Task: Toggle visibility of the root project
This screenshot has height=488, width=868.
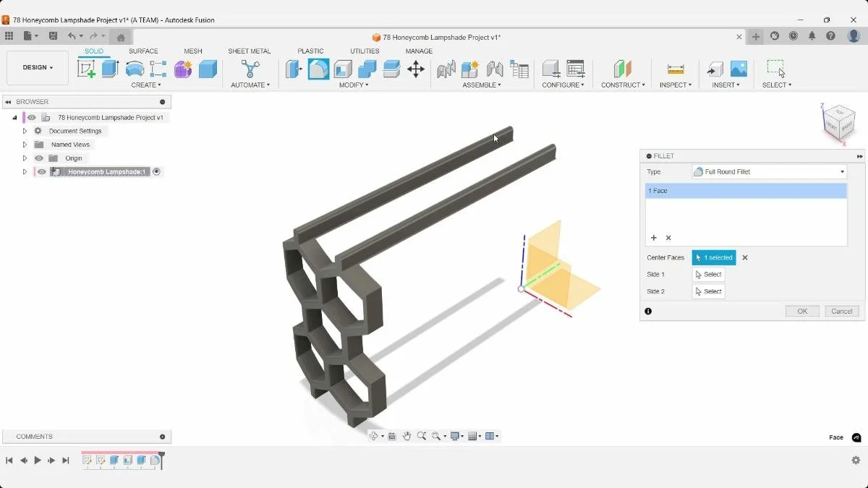Action: tap(32, 117)
